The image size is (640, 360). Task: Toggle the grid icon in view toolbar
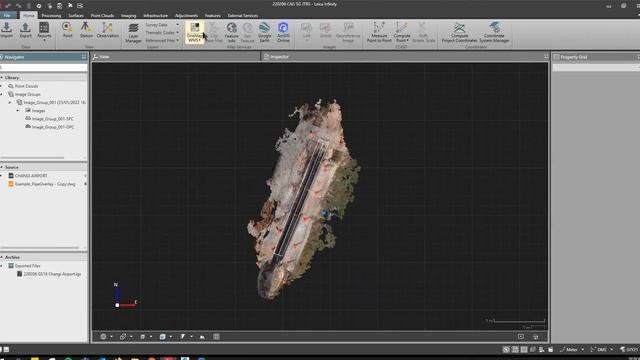click(216, 337)
